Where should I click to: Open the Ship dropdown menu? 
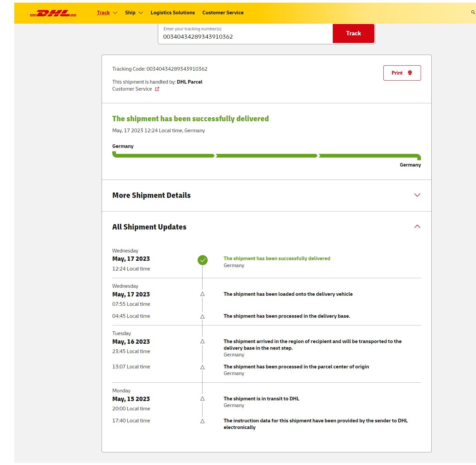tap(134, 13)
